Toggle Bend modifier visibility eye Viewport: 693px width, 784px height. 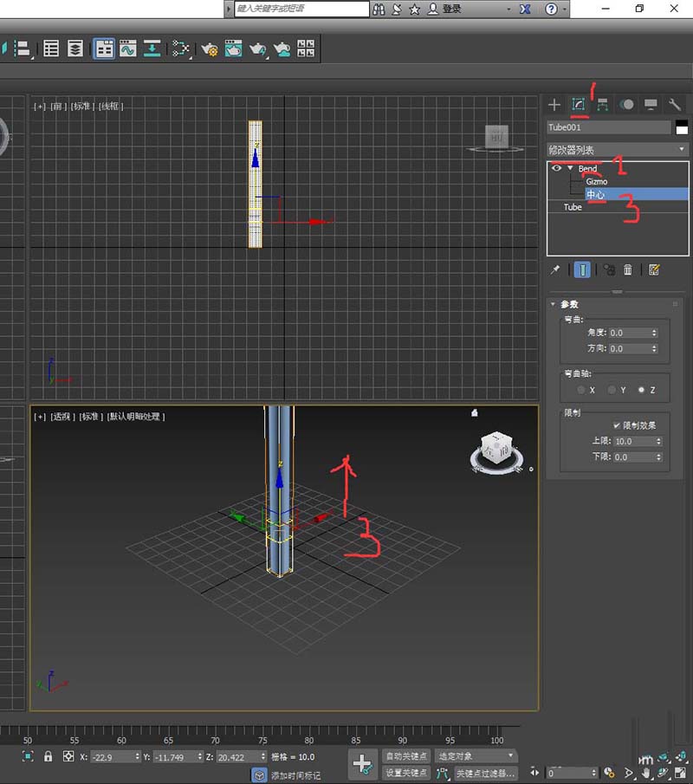click(557, 168)
